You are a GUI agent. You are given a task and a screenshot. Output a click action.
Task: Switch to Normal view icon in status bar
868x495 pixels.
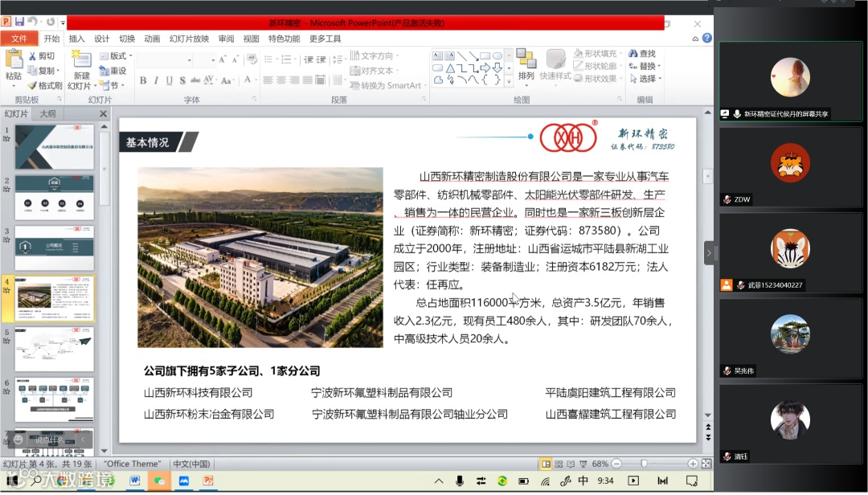(546, 464)
